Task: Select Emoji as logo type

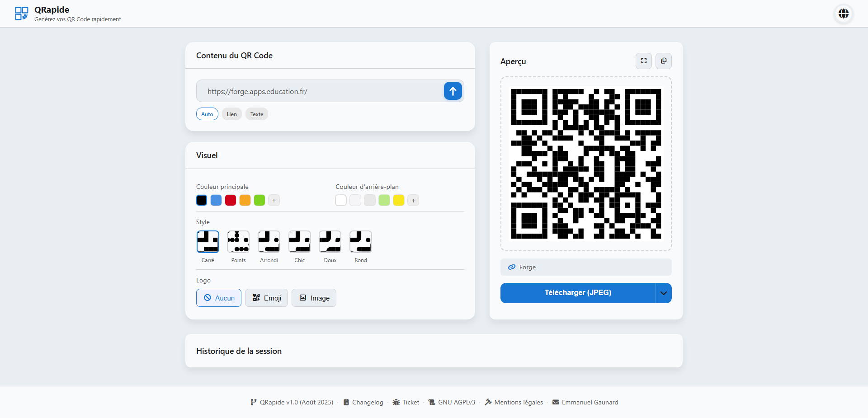Action: click(266, 298)
